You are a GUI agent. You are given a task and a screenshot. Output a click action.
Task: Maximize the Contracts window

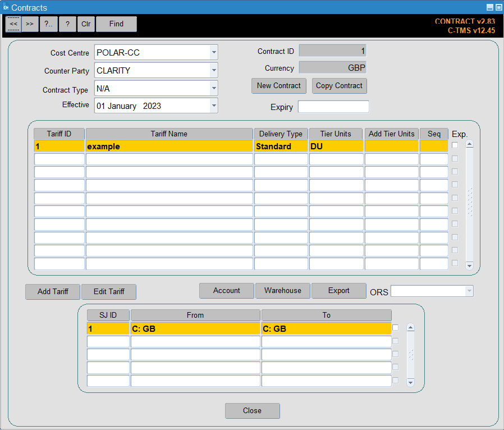(499, 7)
